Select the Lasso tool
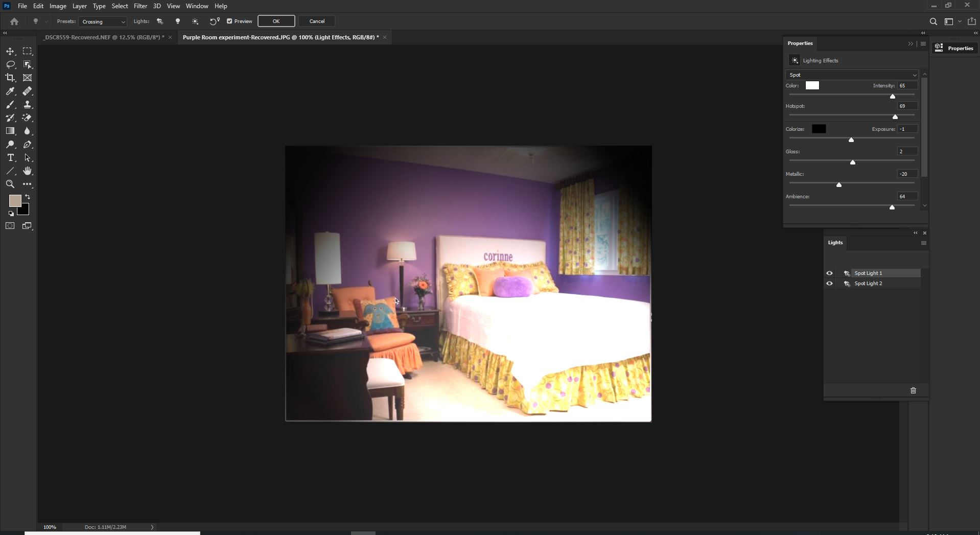 click(x=10, y=64)
